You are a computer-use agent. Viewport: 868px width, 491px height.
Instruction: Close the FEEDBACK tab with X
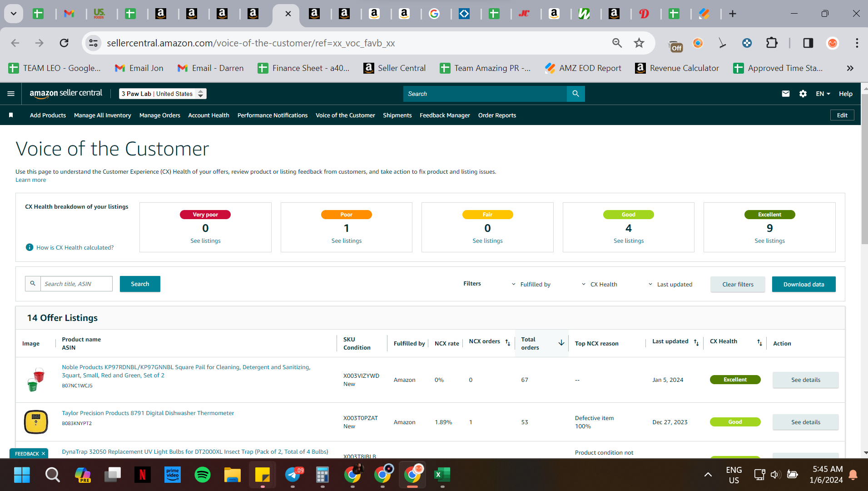(x=44, y=454)
